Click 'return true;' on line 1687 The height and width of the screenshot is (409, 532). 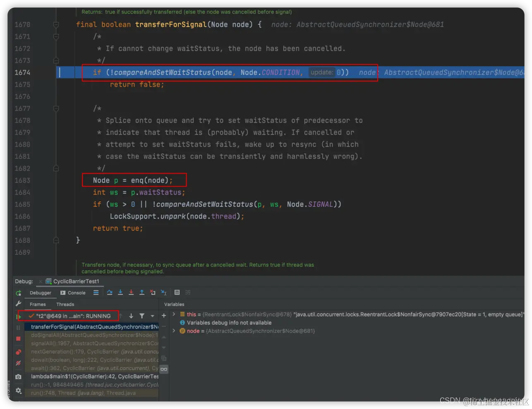[118, 228]
